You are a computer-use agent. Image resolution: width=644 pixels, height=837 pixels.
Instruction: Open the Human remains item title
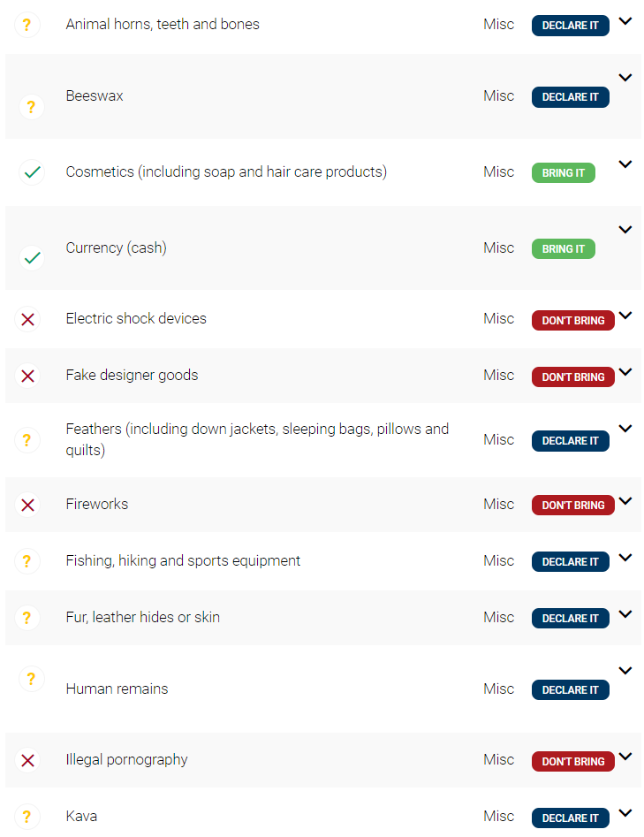click(x=117, y=689)
